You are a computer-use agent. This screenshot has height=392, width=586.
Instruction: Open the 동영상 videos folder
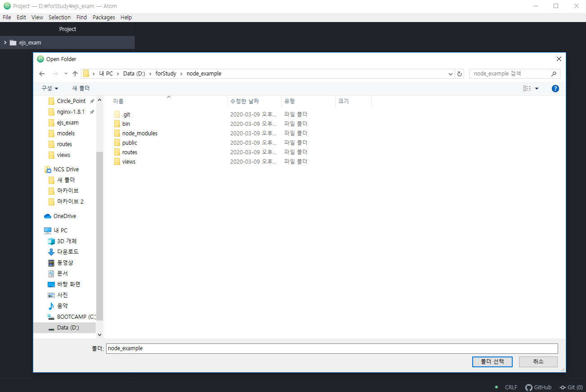61,263
